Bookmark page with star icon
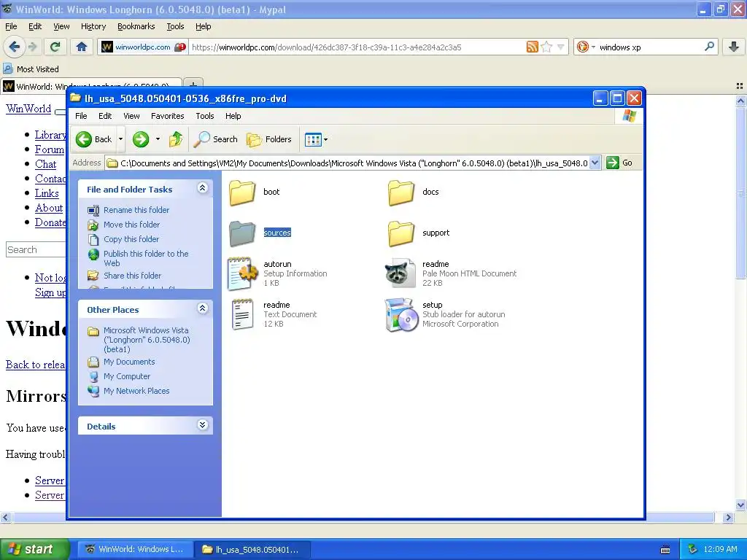 pos(546,47)
